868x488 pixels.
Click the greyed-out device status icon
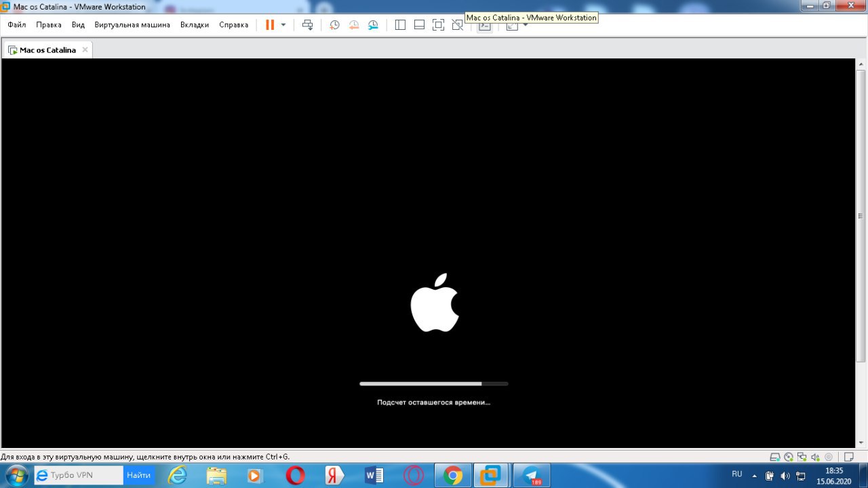828,457
